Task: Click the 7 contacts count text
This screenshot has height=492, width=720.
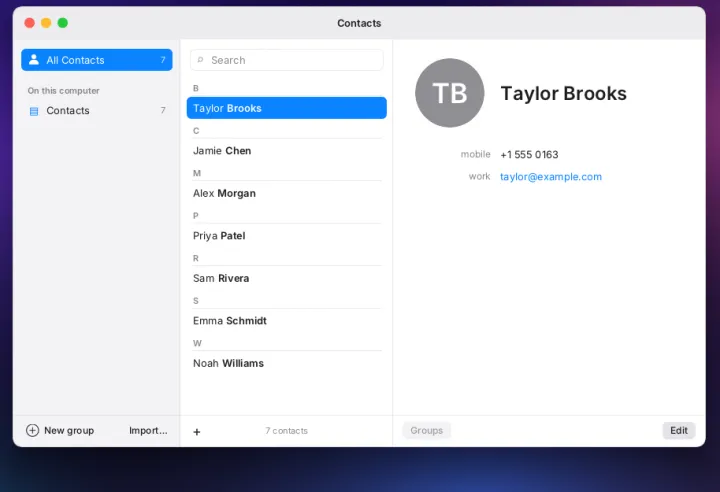Action: (x=287, y=431)
